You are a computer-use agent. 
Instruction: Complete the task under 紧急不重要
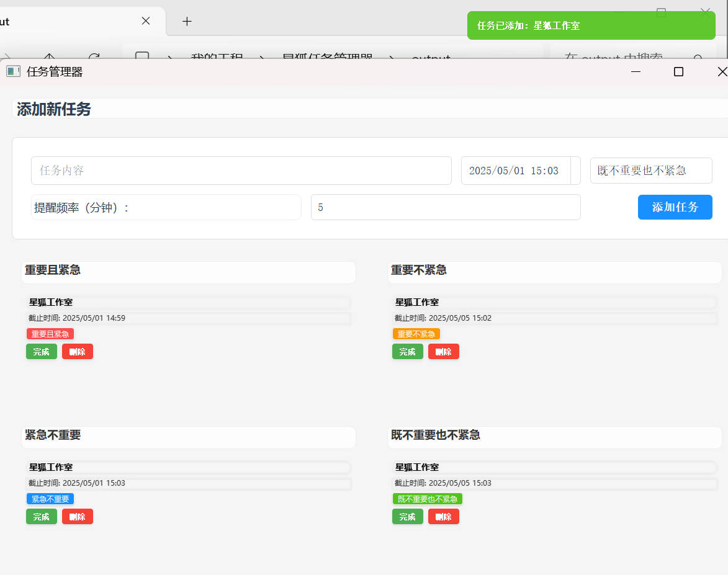(x=42, y=517)
